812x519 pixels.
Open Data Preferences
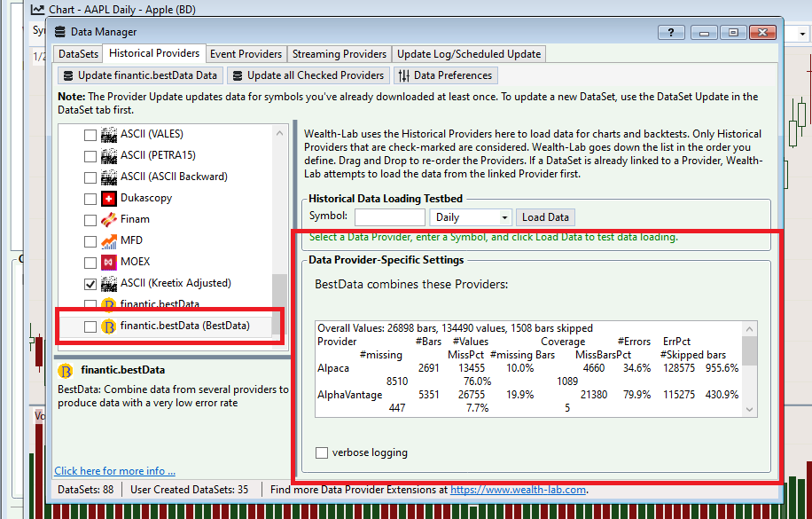[446, 75]
